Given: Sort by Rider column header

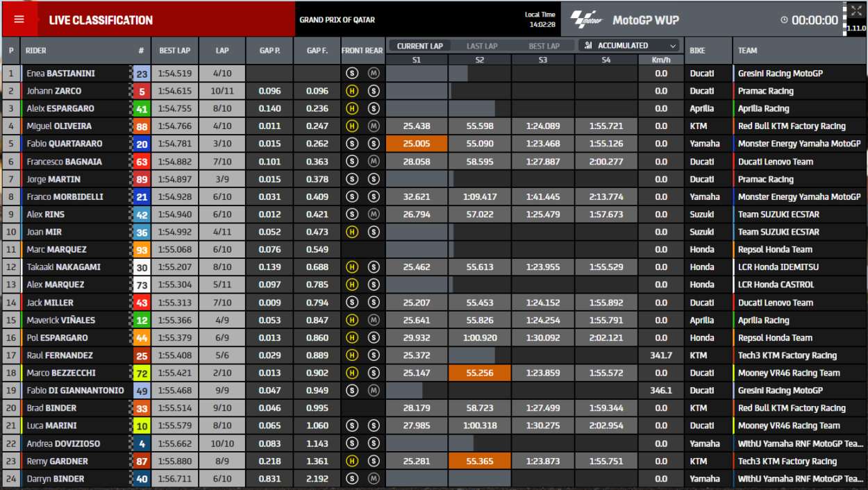Looking at the screenshot, I should coord(36,51).
